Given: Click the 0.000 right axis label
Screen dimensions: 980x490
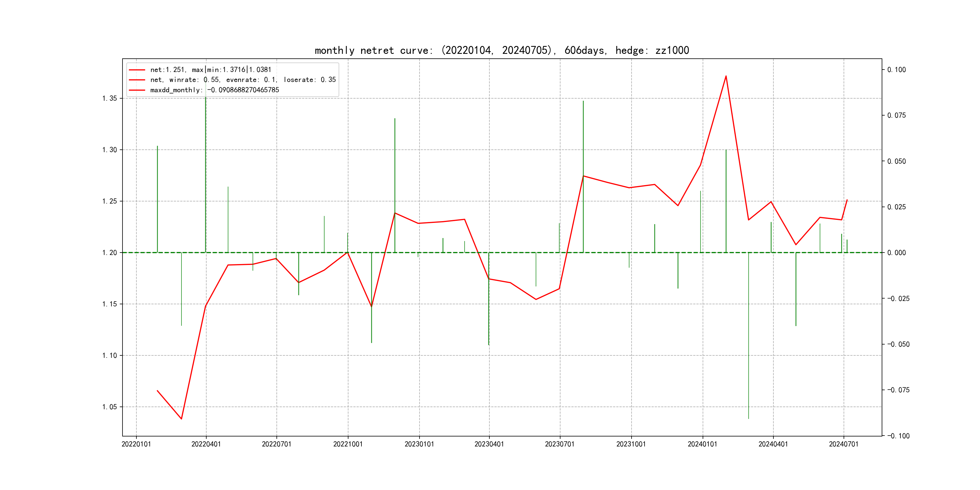Looking at the screenshot, I should click(896, 253).
